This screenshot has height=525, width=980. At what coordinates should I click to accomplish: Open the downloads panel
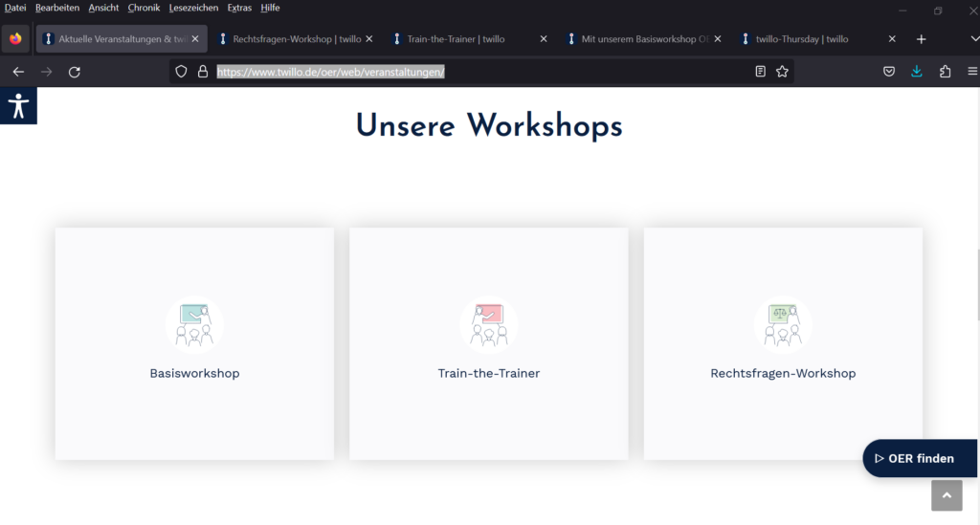coord(917,72)
